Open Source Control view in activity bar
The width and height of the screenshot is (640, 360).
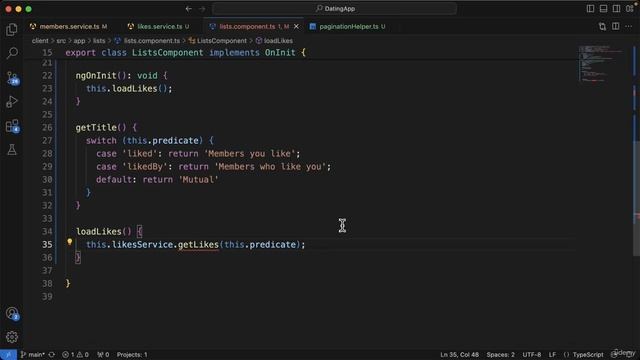(12, 78)
